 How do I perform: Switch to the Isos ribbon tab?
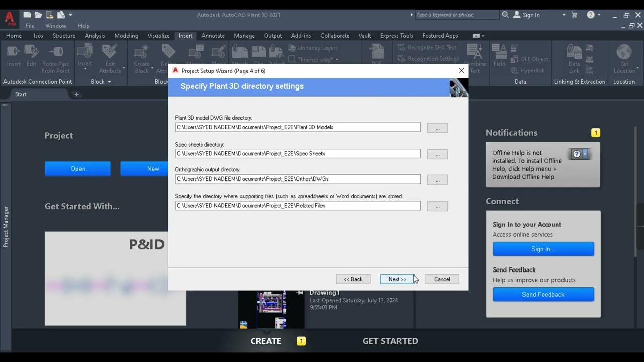click(x=38, y=36)
